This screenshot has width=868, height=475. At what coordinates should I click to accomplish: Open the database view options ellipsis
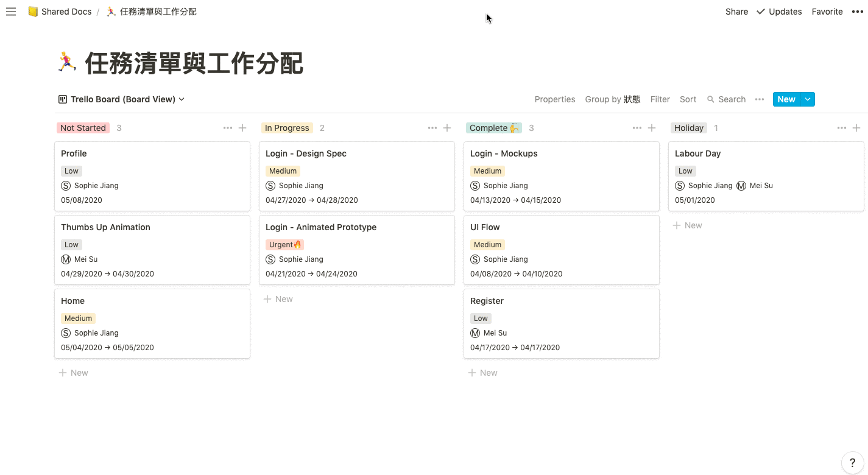click(x=759, y=99)
